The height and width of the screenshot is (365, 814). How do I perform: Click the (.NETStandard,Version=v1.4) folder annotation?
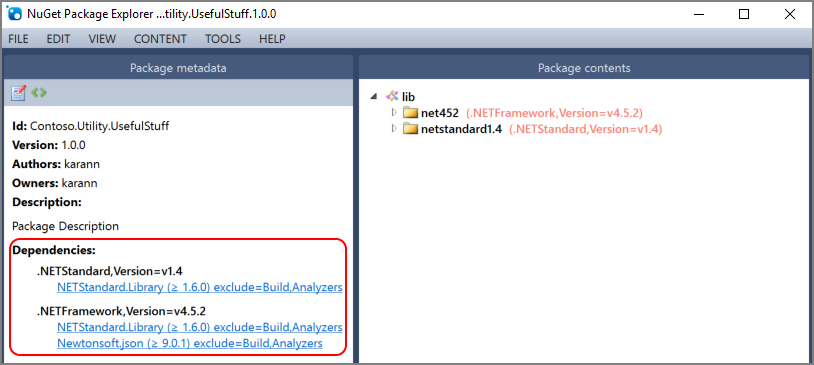[586, 129]
